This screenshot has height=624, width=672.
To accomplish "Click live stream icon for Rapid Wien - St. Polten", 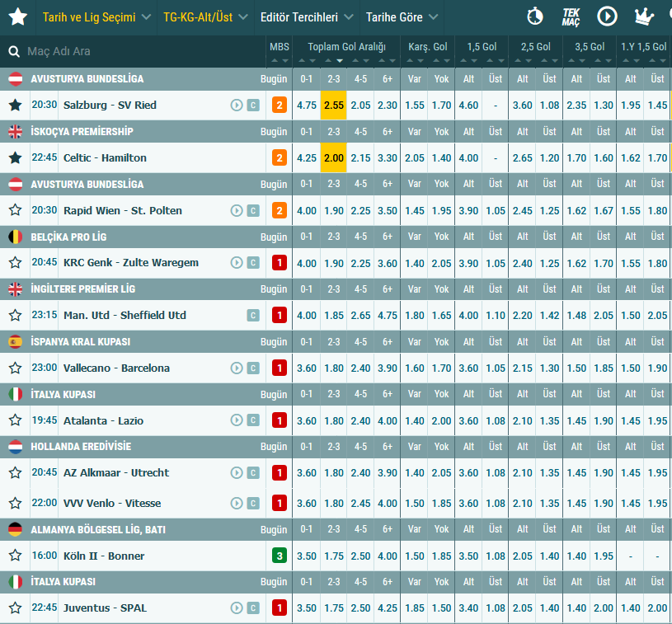I will click(237, 210).
